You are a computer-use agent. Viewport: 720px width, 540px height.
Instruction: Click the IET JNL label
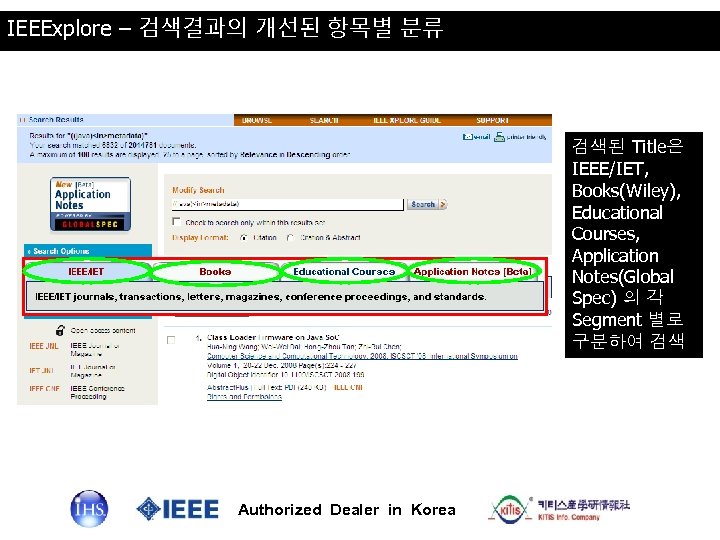(x=42, y=370)
